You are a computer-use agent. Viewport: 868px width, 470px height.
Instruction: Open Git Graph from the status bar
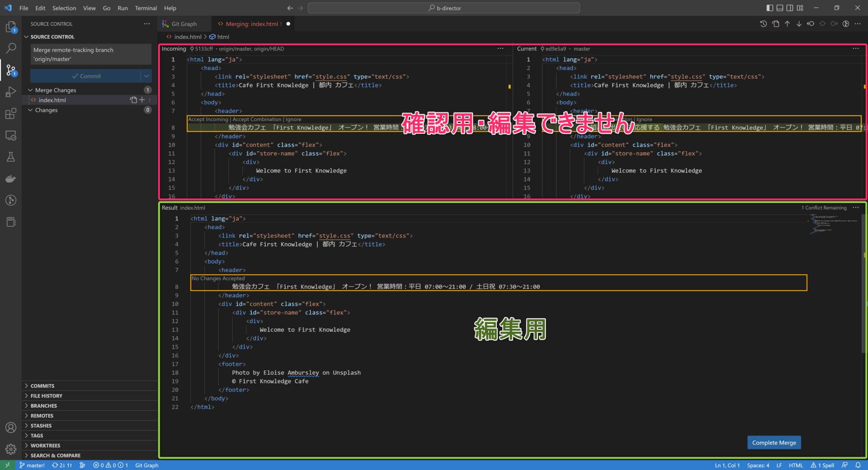146,465
